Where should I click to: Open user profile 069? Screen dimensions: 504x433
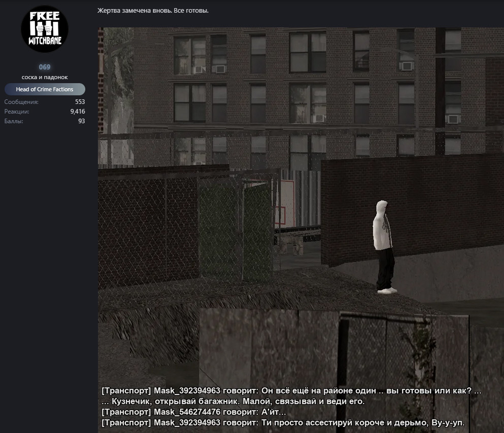click(45, 67)
